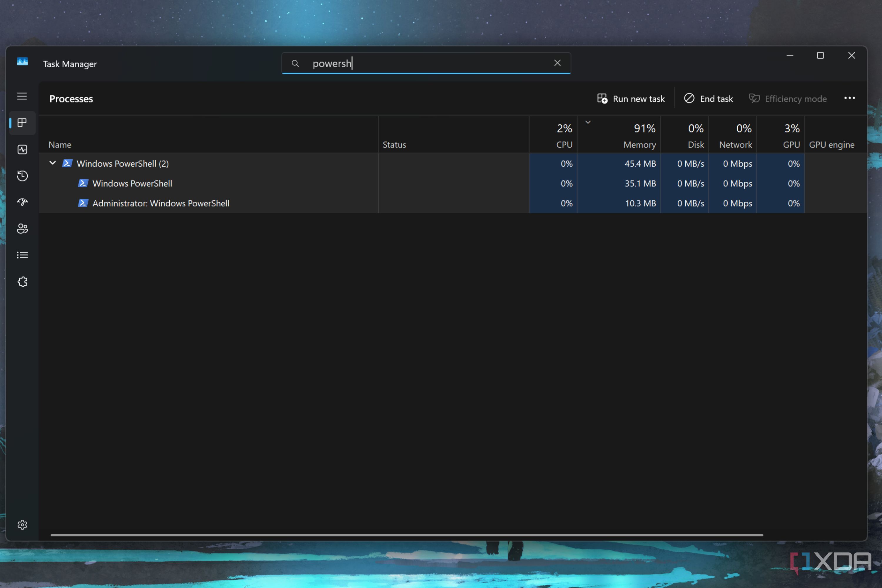Open the App history sidebar icon
Image resolution: width=882 pixels, height=588 pixels.
(22, 176)
